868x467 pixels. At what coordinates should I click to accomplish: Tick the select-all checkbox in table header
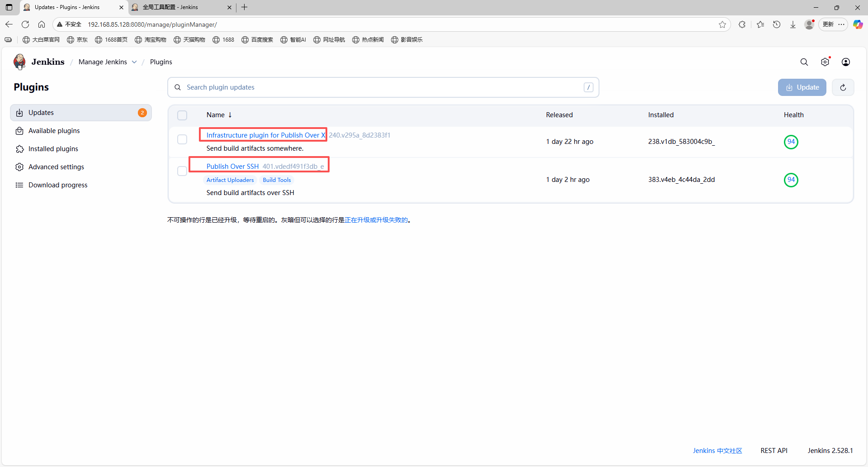coord(182,115)
